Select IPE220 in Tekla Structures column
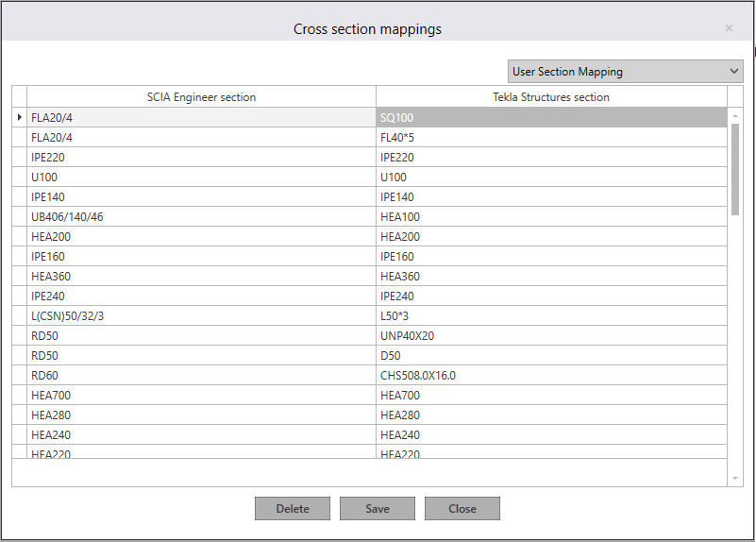Viewport: 756px width, 542px height. click(x=551, y=157)
